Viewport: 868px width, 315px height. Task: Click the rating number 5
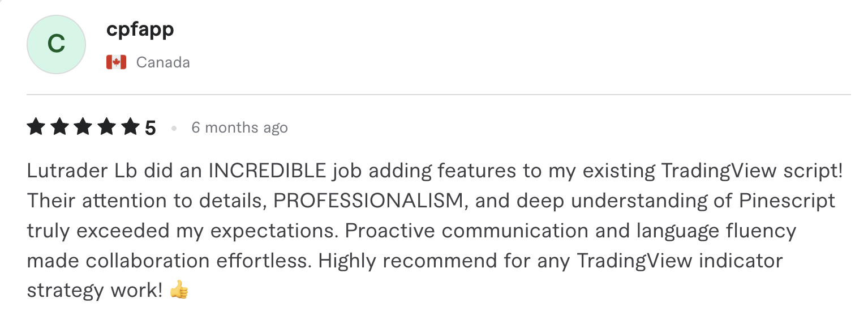click(150, 128)
